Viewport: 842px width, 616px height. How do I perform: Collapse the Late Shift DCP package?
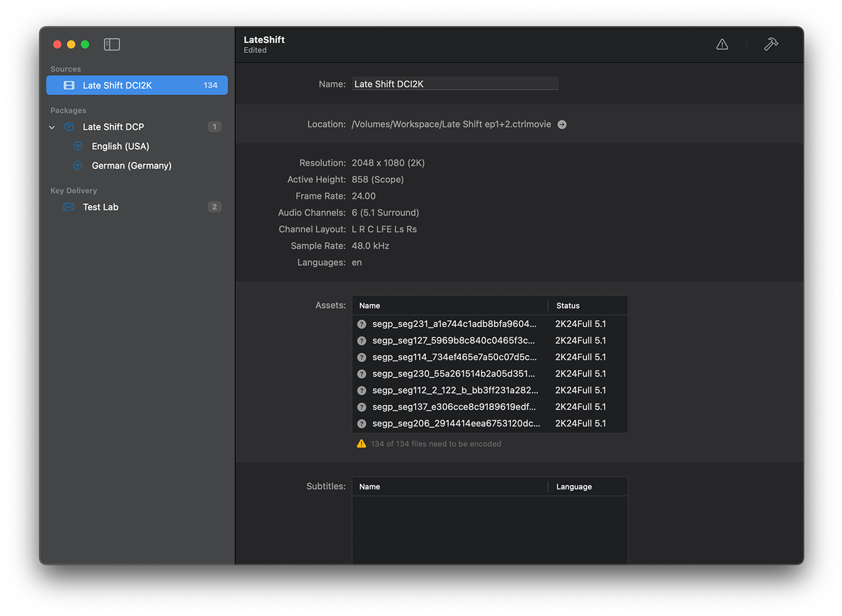pos(52,127)
